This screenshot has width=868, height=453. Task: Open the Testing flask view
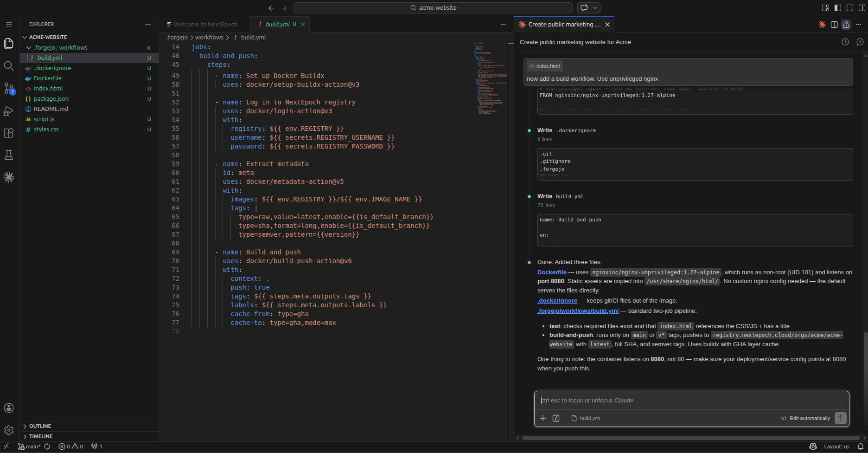coord(9,155)
